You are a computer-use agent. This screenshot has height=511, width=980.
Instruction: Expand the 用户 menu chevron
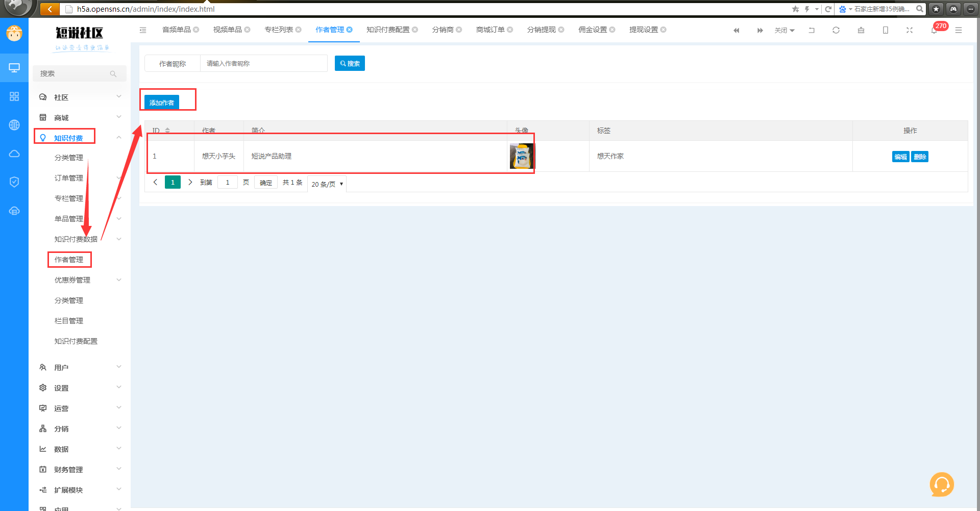[119, 367]
